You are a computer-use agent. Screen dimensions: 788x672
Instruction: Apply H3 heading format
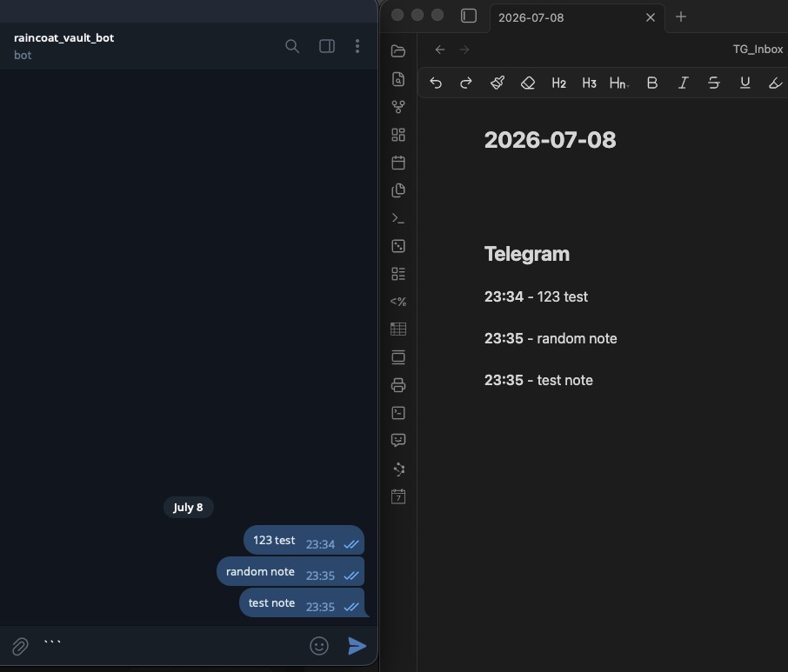589,83
